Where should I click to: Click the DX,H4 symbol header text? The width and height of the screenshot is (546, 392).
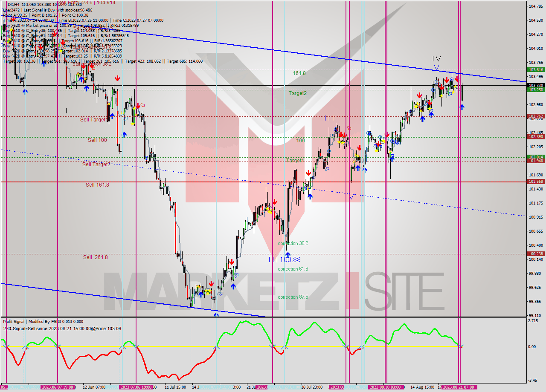coord(14,4)
